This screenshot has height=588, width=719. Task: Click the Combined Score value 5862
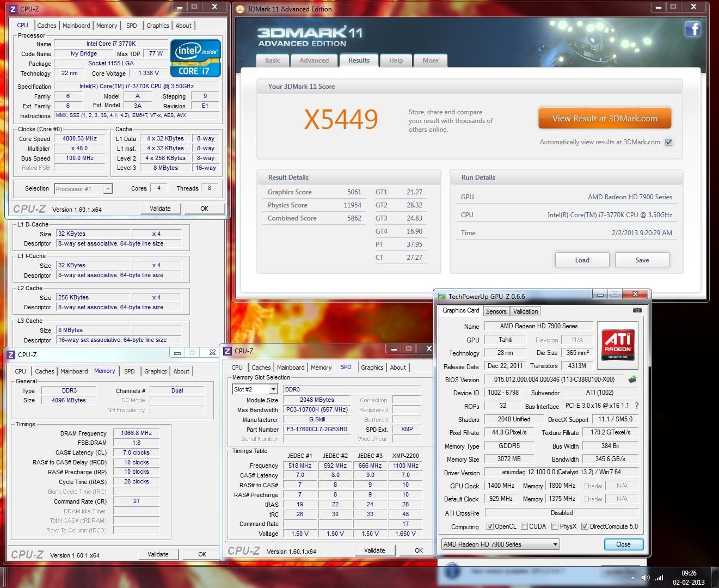click(354, 218)
